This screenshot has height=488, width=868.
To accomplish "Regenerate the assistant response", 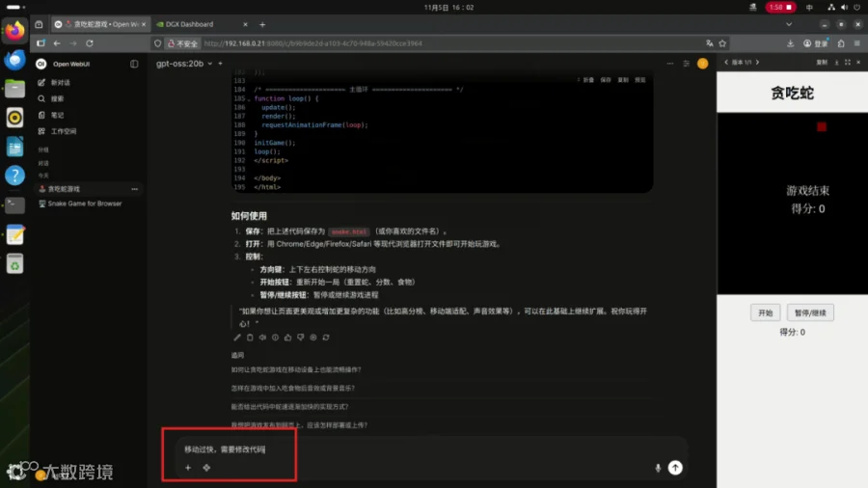I will click(x=326, y=338).
